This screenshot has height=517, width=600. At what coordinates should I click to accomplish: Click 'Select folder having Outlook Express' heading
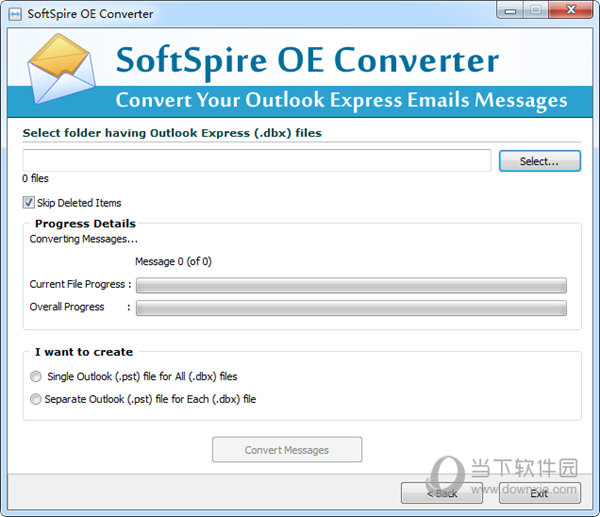tap(172, 133)
